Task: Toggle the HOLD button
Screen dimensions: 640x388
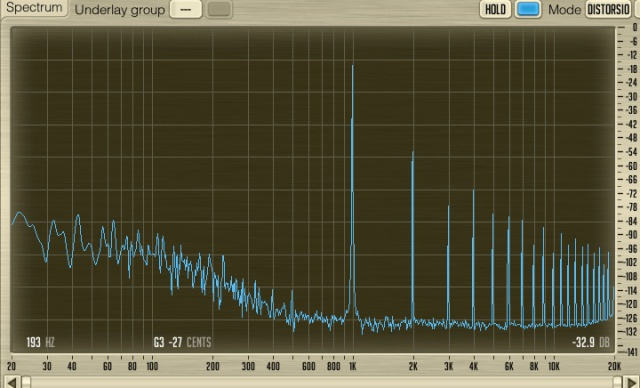Action: click(495, 9)
